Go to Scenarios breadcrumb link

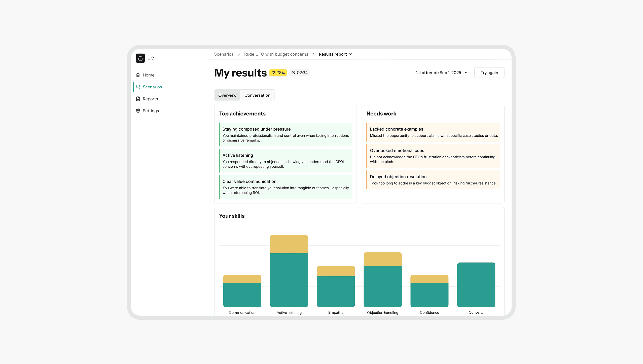click(x=224, y=54)
